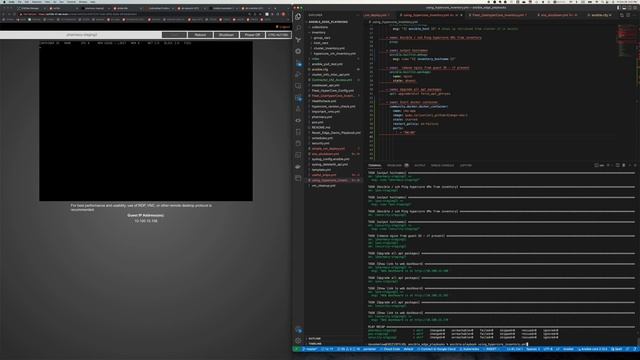Click the Logout link in the browser page
The height and width of the screenshot is (360, 640).
tap(284, 27)
